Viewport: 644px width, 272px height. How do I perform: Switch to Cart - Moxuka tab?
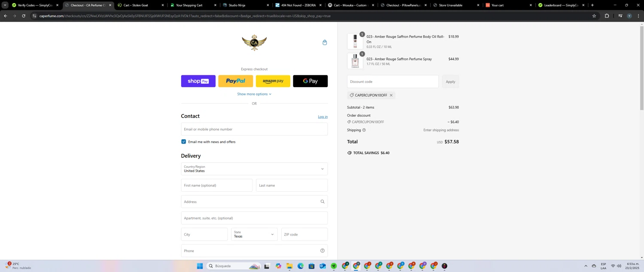pos(350,5)
